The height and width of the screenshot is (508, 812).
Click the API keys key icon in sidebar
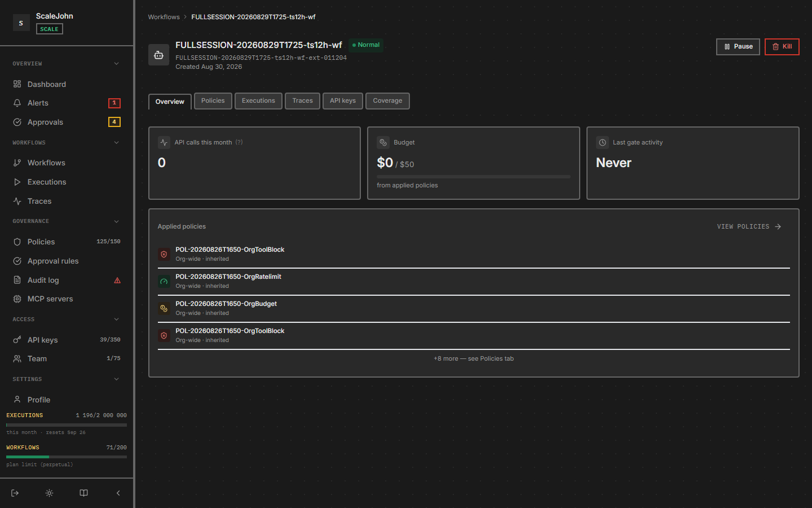[x=17, y=340]
